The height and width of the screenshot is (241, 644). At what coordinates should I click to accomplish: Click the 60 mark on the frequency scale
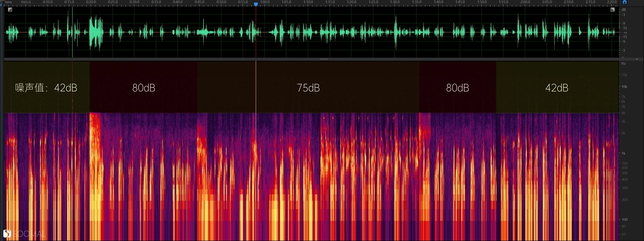click(624, 234)
